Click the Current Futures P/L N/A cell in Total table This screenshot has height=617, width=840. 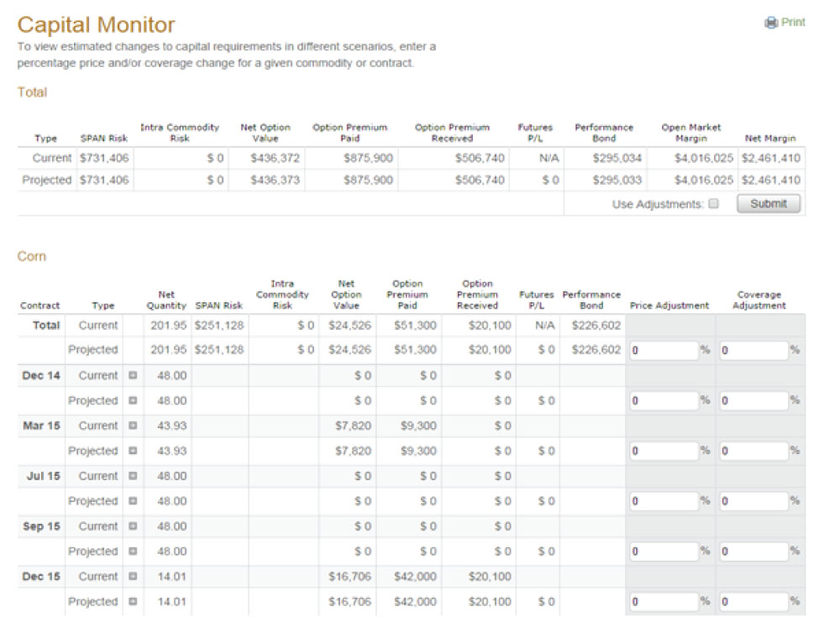click(x=549, y=158)
